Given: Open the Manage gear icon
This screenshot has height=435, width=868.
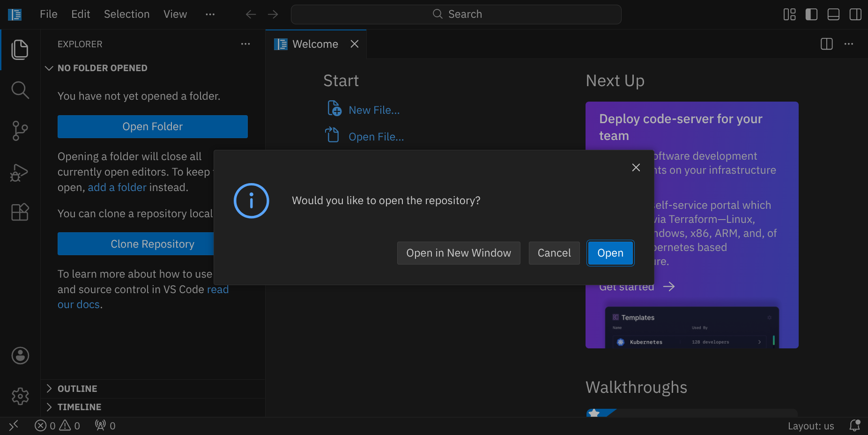Looking at the screenshot, I should click(20, 397).
